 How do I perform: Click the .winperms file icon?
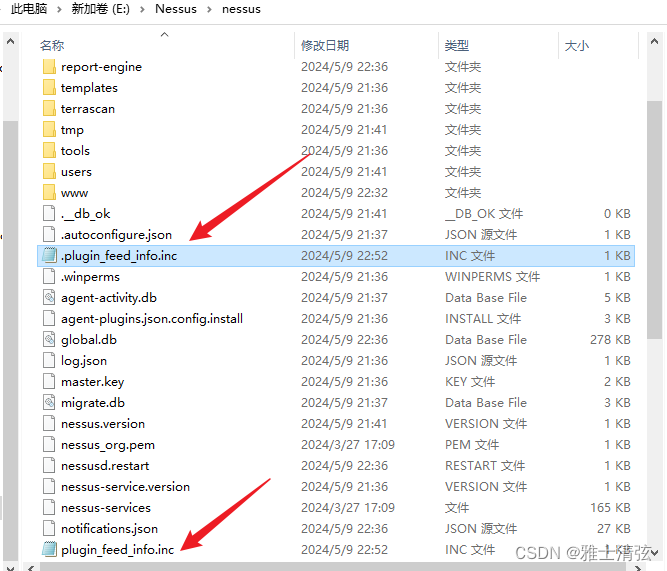[49, 277]
